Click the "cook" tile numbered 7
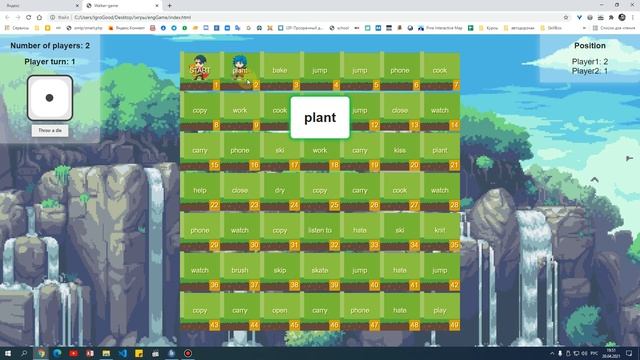The height and width of the screenshot is (360, 640). click(x=440, y=71)
